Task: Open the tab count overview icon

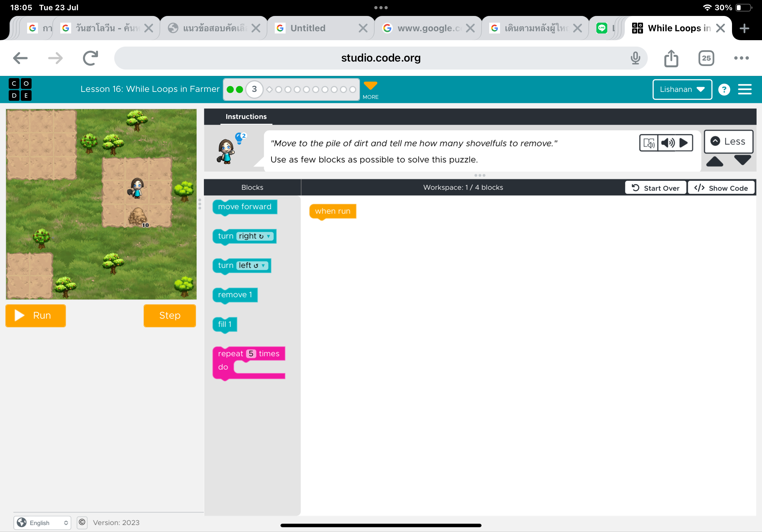Action: (x=706, y=58)
